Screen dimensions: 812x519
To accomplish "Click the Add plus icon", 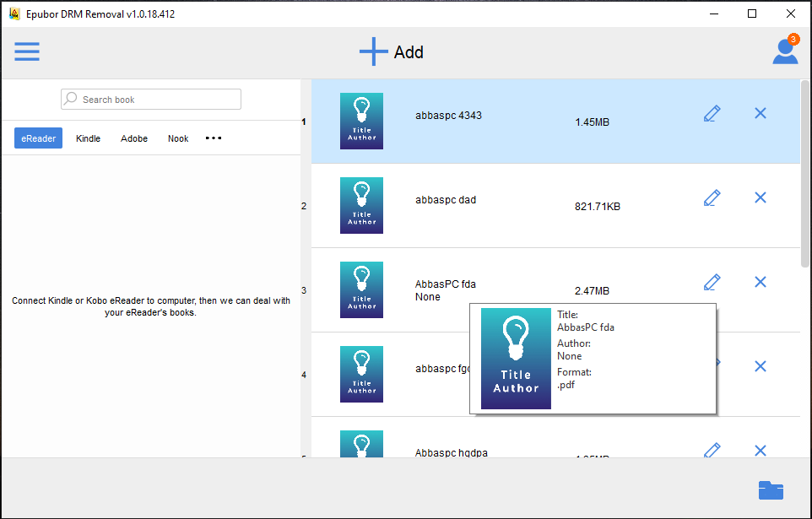I will click(373, 51).
